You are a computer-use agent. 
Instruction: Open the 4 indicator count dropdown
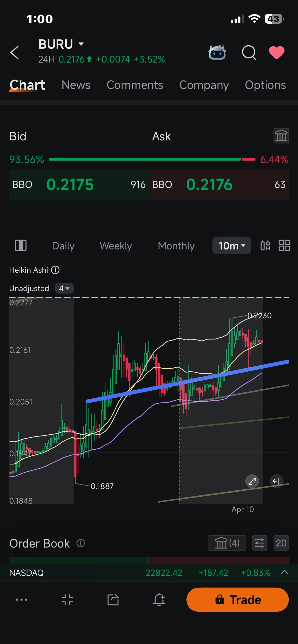[x=64, y=288]
